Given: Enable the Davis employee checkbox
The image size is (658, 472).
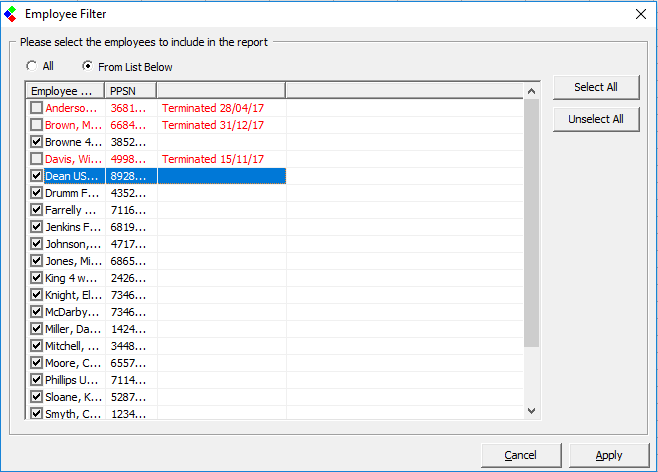Looking at the screenshot, I should [x=36, y=159].
